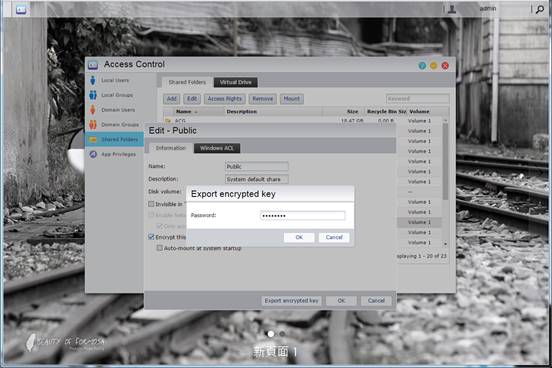Image resolution: width=552 pixels, height=368 pixels.
Task: Cancel the Export encrypted key dialog
Action: pos(334,237)
